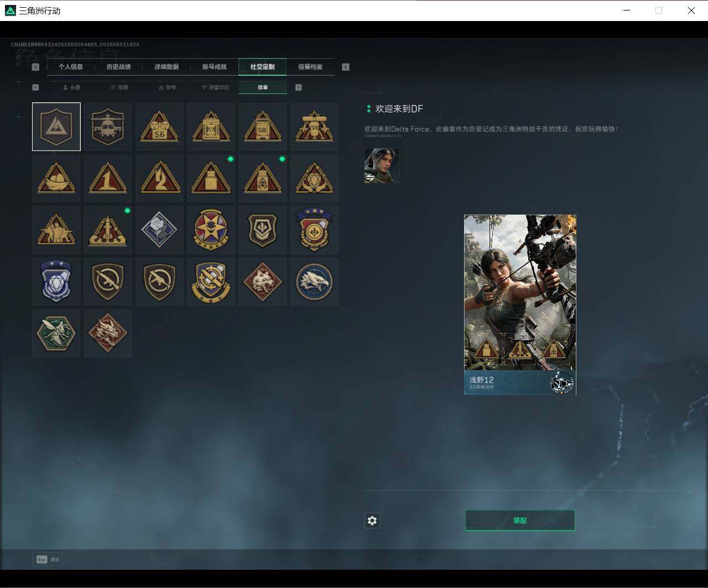
Task: Click the USB badge slot on the player card
Action: [x=486, y=348]
